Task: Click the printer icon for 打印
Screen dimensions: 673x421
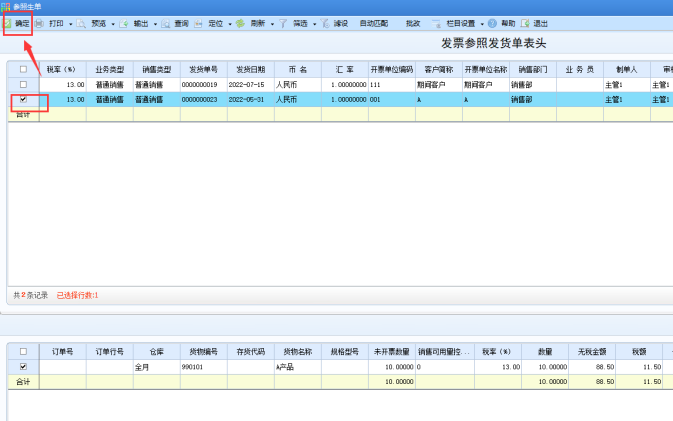Action: tap(39, 24)
